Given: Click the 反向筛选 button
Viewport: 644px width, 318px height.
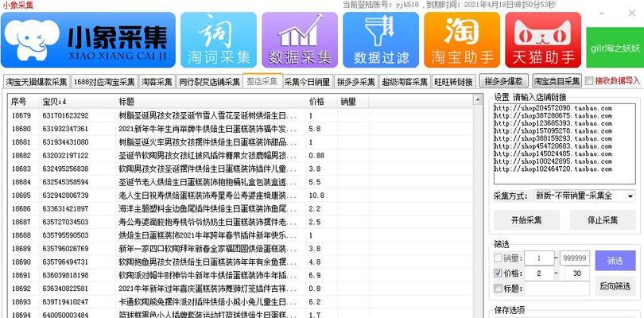Looking at the screenshot, I should (615, 286).
